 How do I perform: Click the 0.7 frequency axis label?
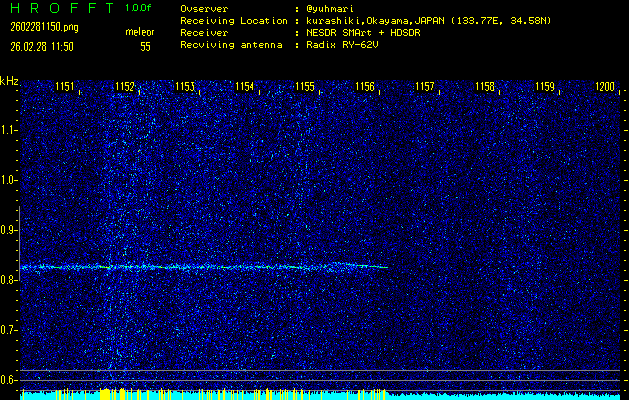point(9,329)
